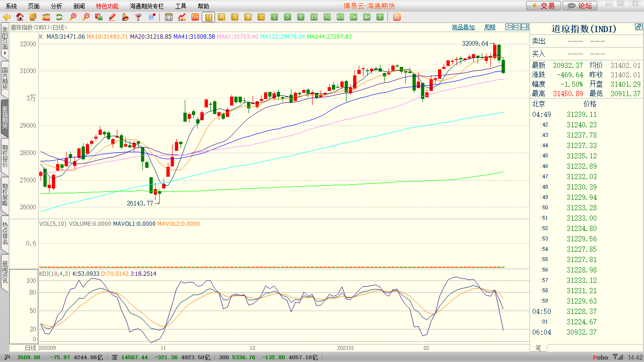Open the 帮助 menu
The image size is (644, 362).
click(x=204, y=6)
